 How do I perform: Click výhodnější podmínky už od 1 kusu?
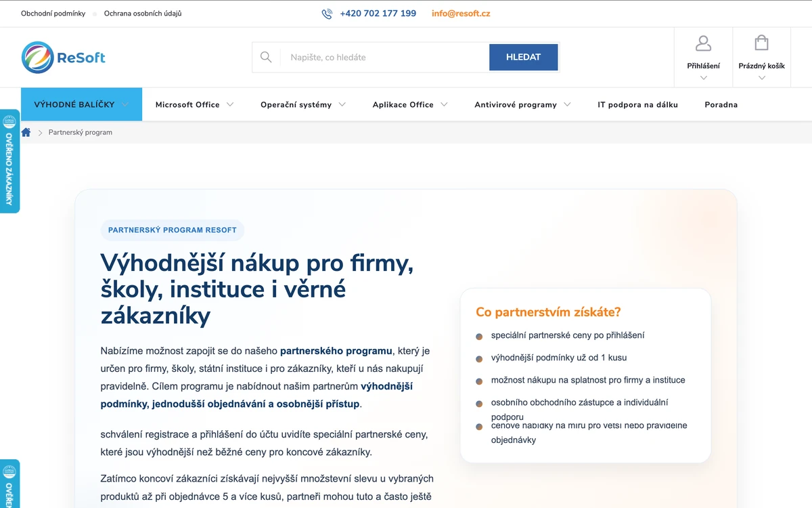(559, 358)
